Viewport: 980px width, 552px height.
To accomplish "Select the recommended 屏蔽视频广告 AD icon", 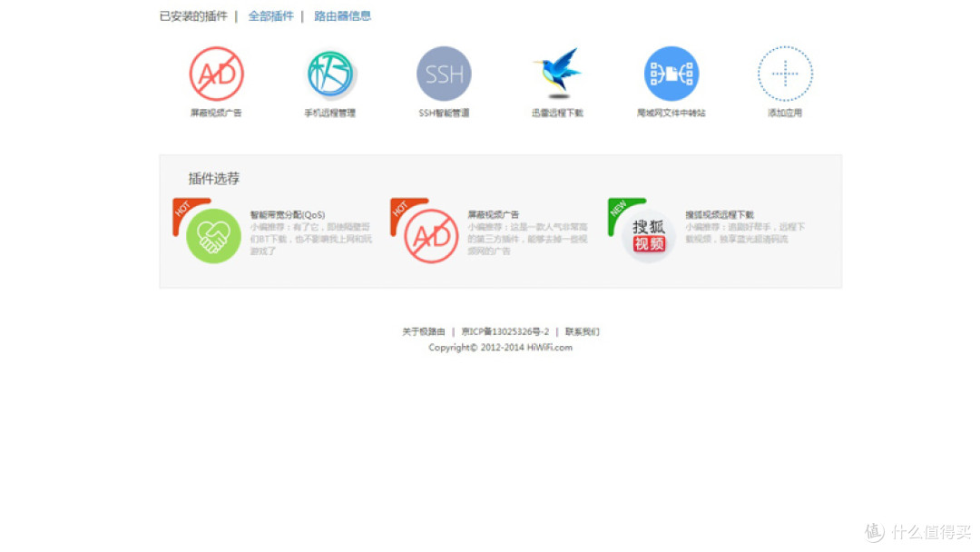I will click(431, 236).
